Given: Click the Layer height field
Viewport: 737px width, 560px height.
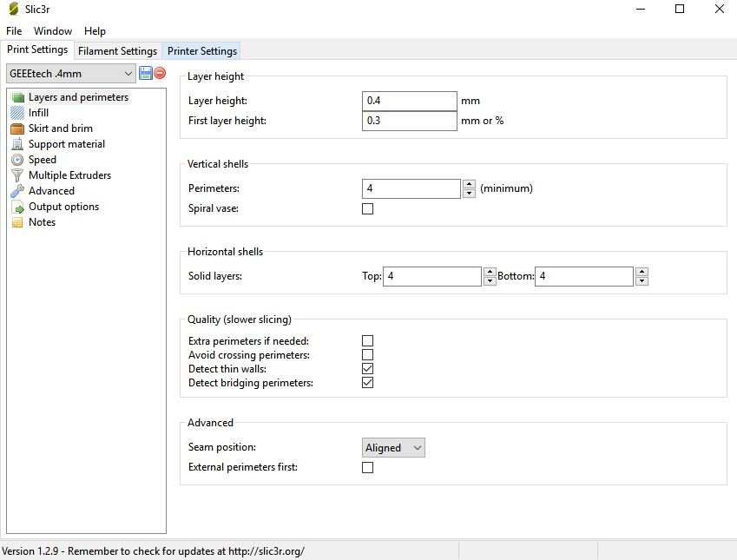Looking at the screenshot, I should pos(410,101).
